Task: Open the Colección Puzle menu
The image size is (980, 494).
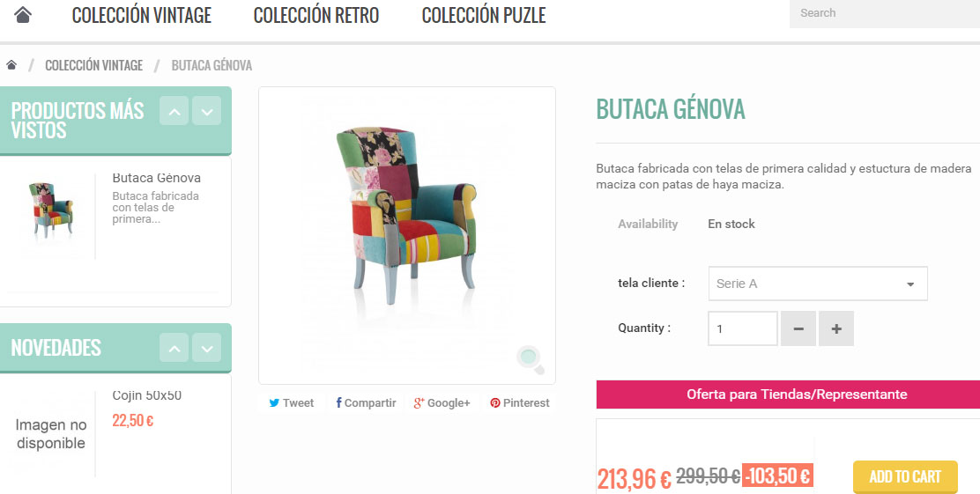Action: tap(484, 15)
